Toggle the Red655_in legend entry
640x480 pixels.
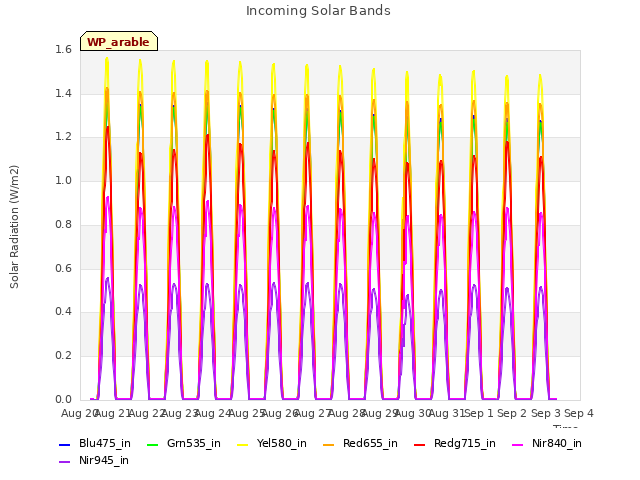point(360,444)
